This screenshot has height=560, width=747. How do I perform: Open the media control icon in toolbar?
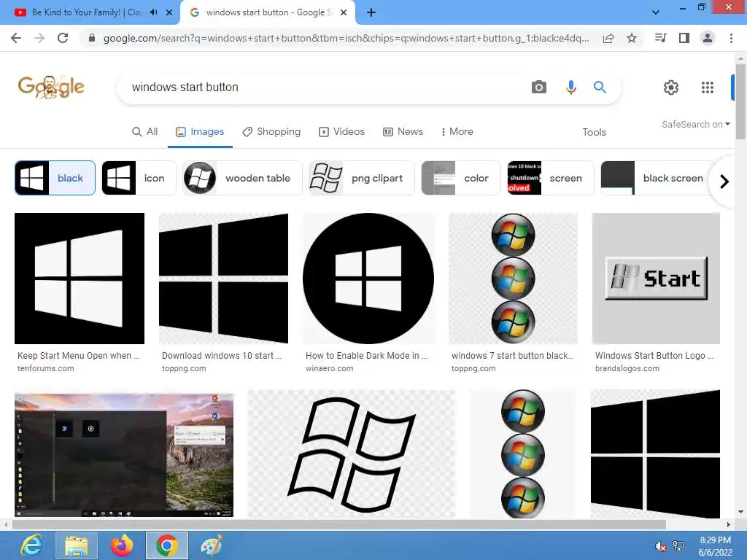660,38
